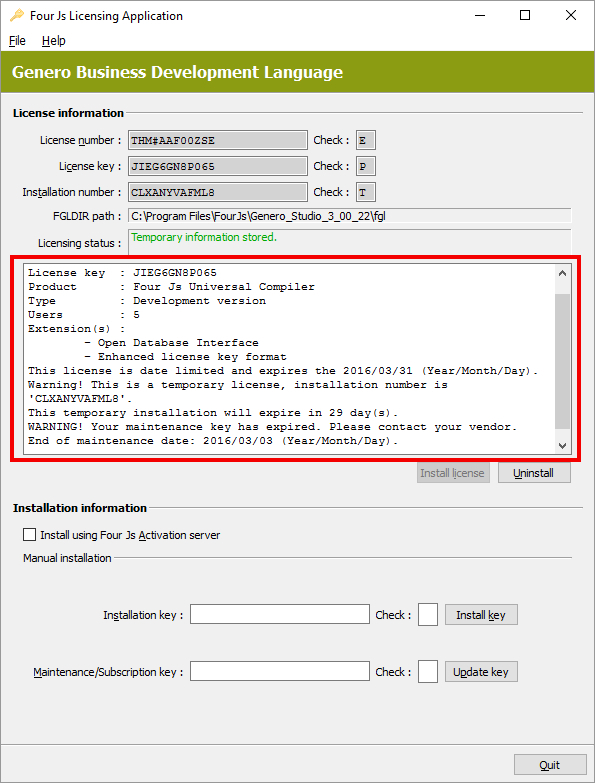Click the Installation number check field T

click(365, 192)
